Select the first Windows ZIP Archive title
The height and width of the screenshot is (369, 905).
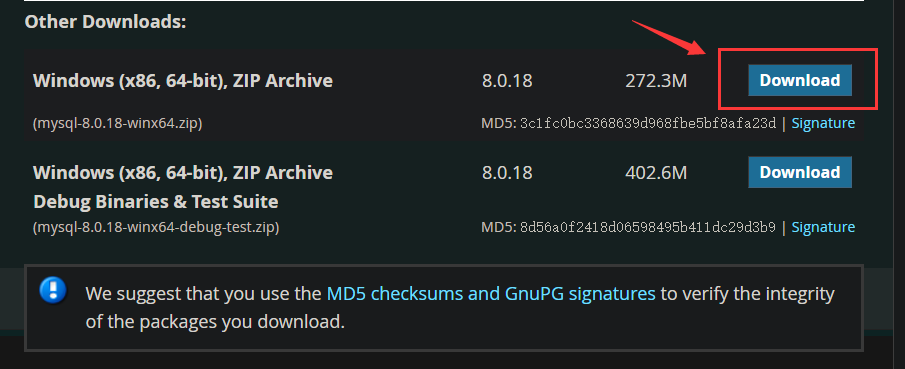click(183, 80)
